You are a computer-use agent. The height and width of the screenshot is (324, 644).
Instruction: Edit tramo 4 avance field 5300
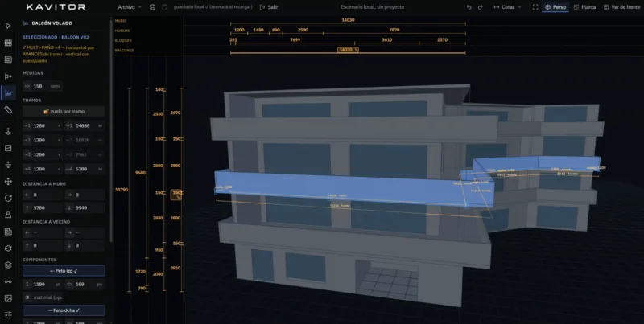point(85,169)
